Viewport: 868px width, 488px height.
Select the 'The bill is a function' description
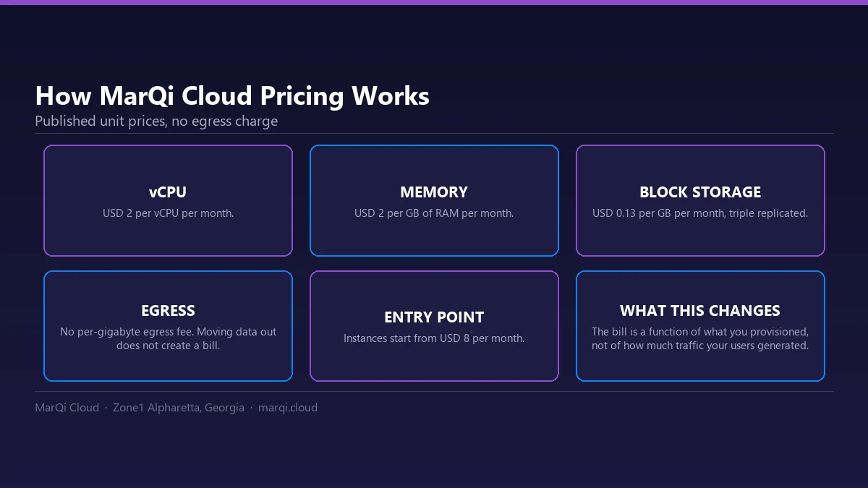(x=700, y=338)
